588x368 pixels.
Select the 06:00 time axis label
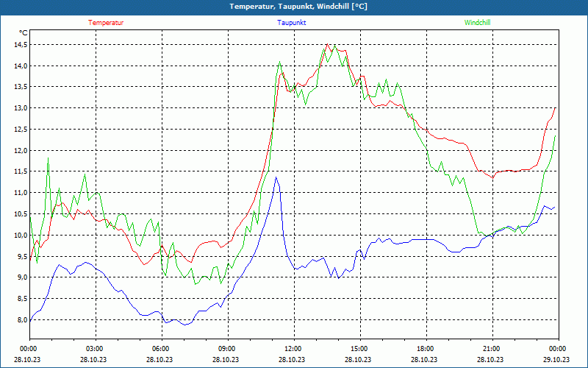point(160,349)
